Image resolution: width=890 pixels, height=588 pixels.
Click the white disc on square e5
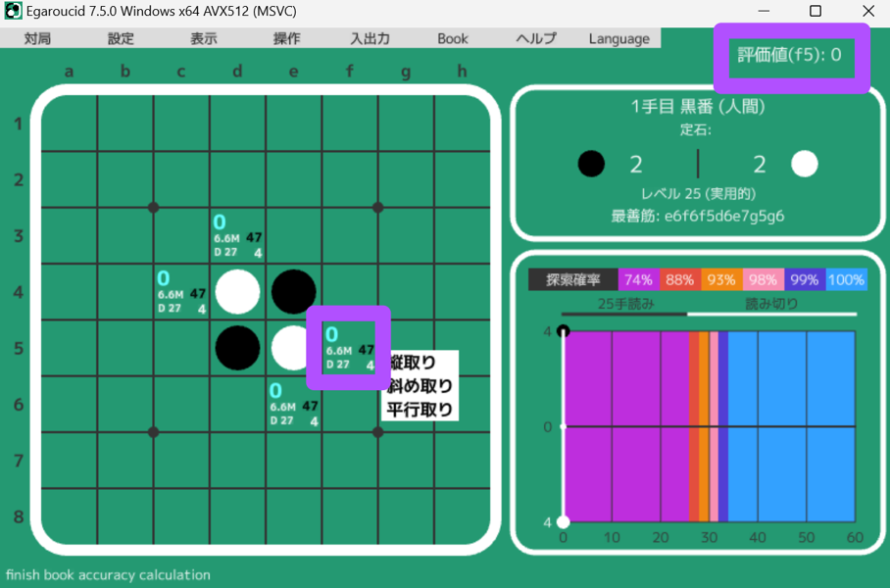pyautogui.click(x=293, y=348)
